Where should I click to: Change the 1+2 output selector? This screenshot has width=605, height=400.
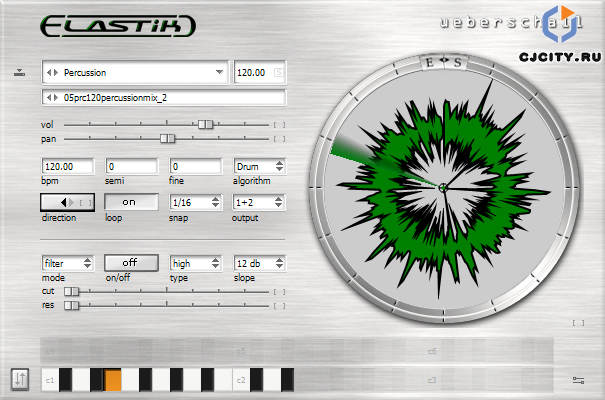coord(259,202)
